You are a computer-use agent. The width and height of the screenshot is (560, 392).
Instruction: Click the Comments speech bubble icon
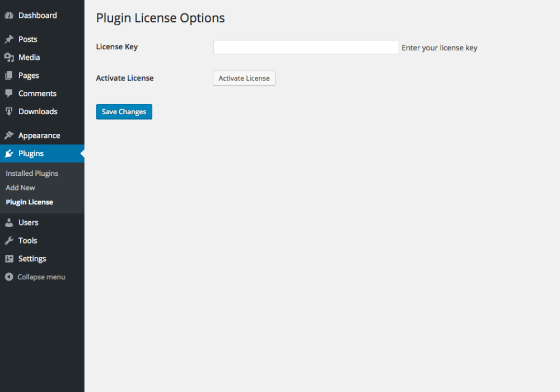[9, 94]
